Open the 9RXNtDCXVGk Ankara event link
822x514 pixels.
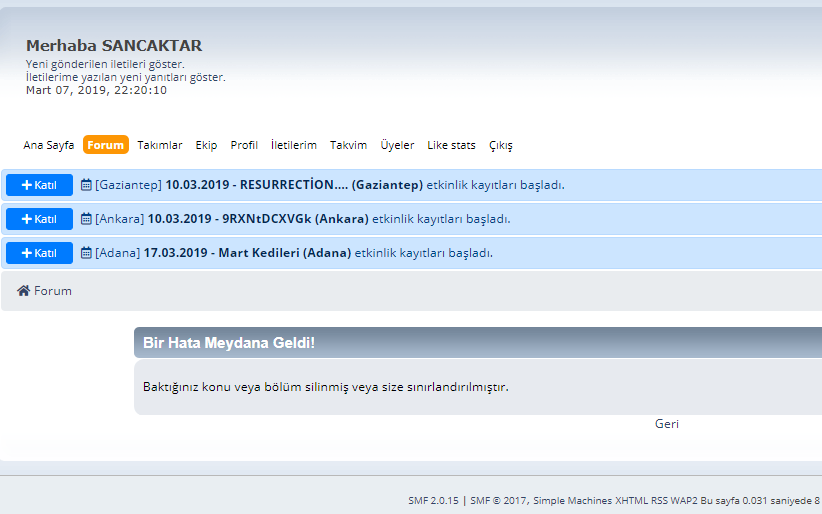[258, 219]
